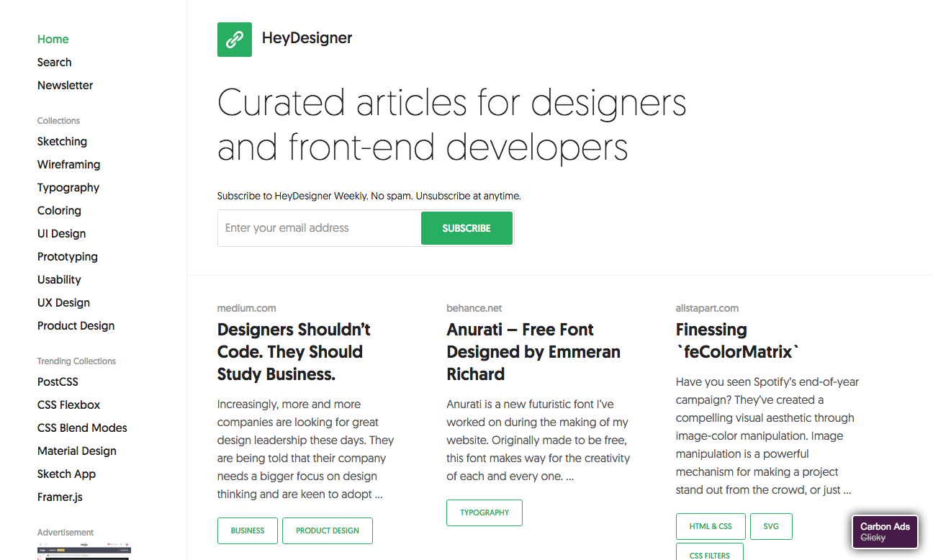Open the Newsletter page

[x=65, y=85]
